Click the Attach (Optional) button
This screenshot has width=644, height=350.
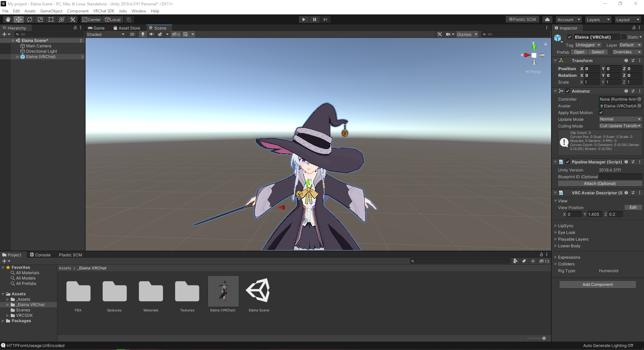click(x=600, y=184)
